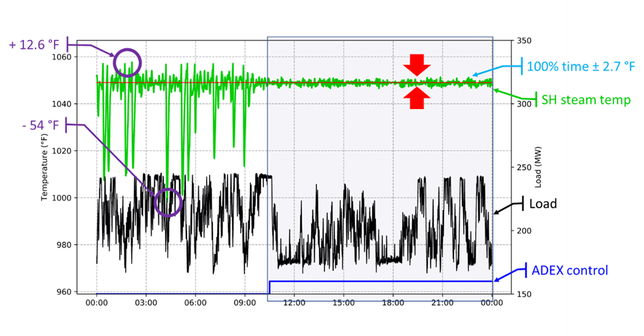Click the 21:00 time tick label
Image resolution: width=644 pixels, height=336 pixels.
click(x=442, y=303)
